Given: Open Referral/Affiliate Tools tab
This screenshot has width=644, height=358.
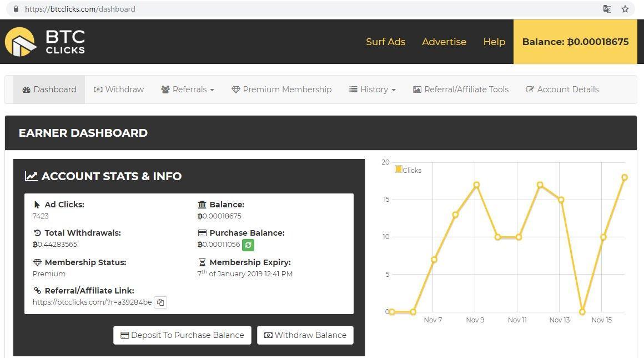Looking at the screenshot, I should click(460, 89).
